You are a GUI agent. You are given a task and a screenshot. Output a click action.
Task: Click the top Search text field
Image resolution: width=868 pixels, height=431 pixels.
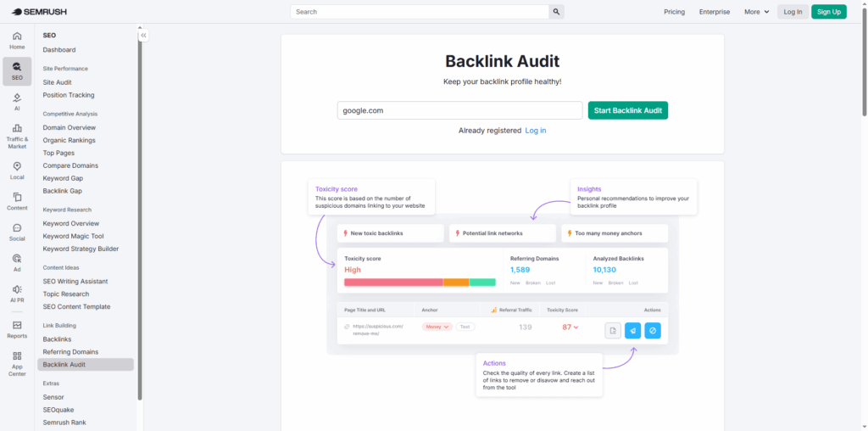click(420, 12)
